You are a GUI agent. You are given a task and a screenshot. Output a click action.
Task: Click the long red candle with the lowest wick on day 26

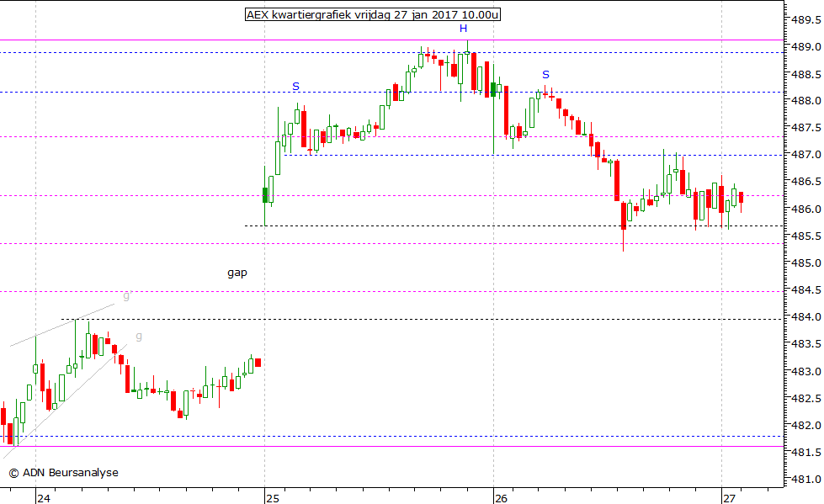coord(623,216)
